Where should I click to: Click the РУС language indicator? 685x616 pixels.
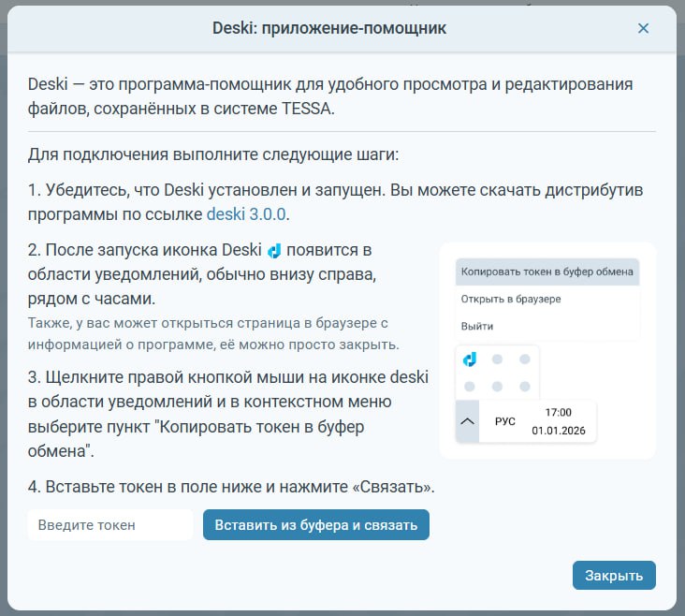[505, 421]
